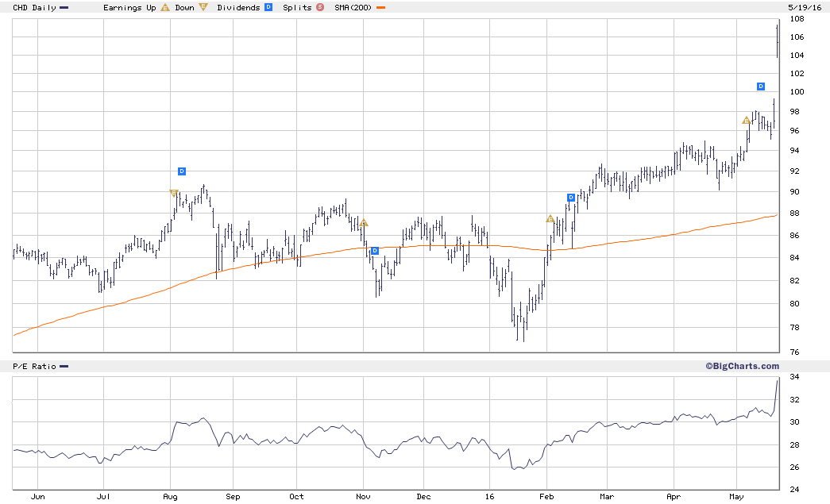Click the 'SMA(200)' legend text
Image resolution: width=830 pixels, height=504 pixels.
353,7
